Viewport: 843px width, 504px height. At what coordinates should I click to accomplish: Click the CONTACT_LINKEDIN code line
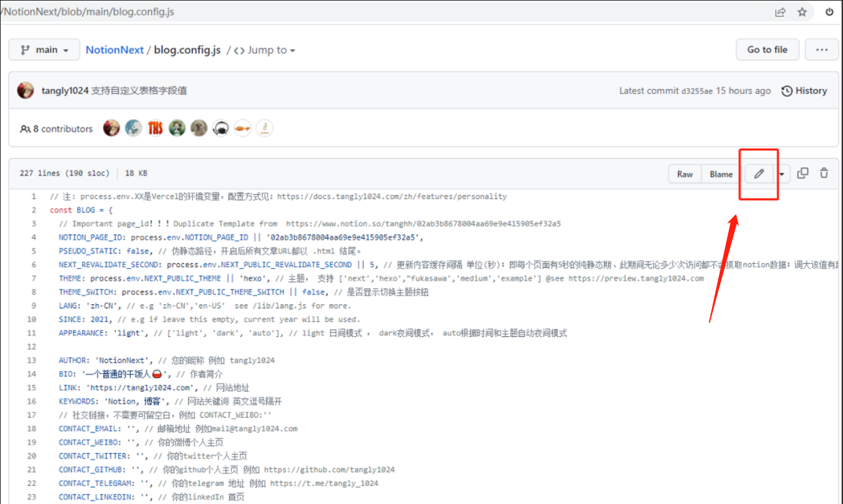point(151,497)
